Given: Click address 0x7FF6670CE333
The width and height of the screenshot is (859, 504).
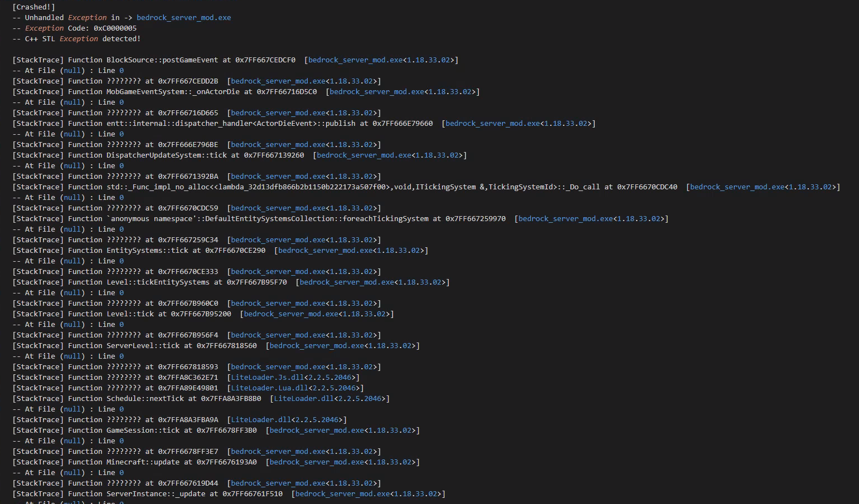Looking at the screenshot, I should [x=188, y=272].
